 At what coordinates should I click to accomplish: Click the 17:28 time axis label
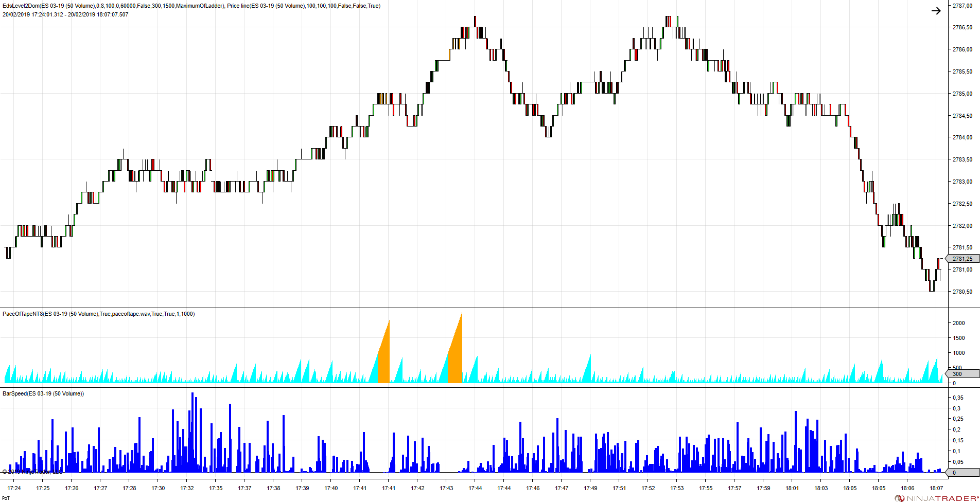coord(130,488)
